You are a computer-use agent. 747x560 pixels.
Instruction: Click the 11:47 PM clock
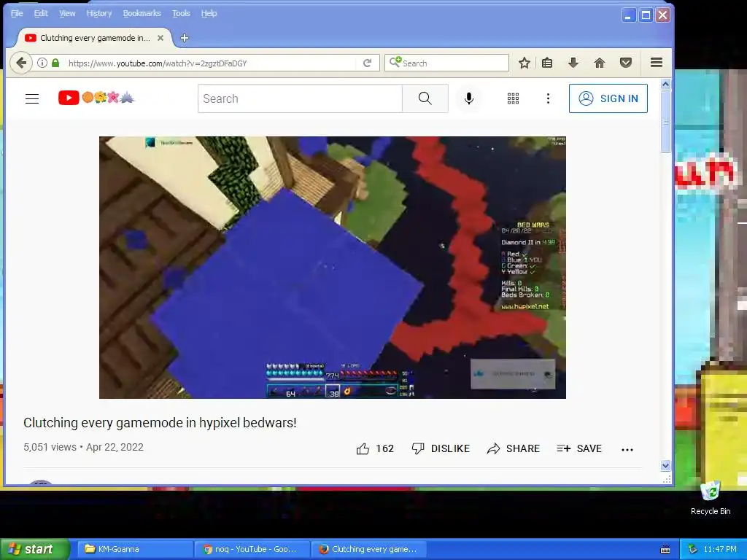click(720, 550)
